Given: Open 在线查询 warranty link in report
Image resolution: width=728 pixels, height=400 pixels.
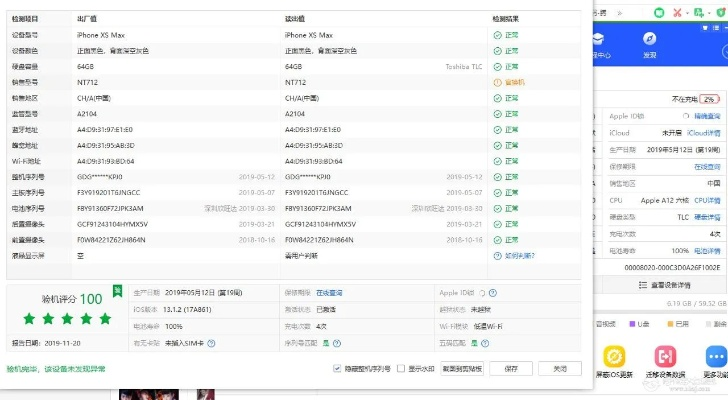Looking at the screenshot, I should (329, 293).
